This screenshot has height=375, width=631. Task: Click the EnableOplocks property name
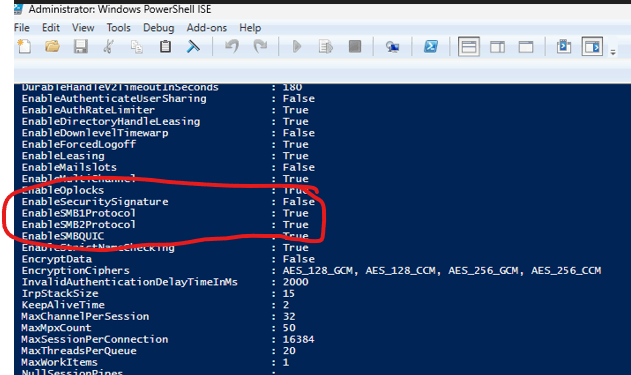pos(63,190)
